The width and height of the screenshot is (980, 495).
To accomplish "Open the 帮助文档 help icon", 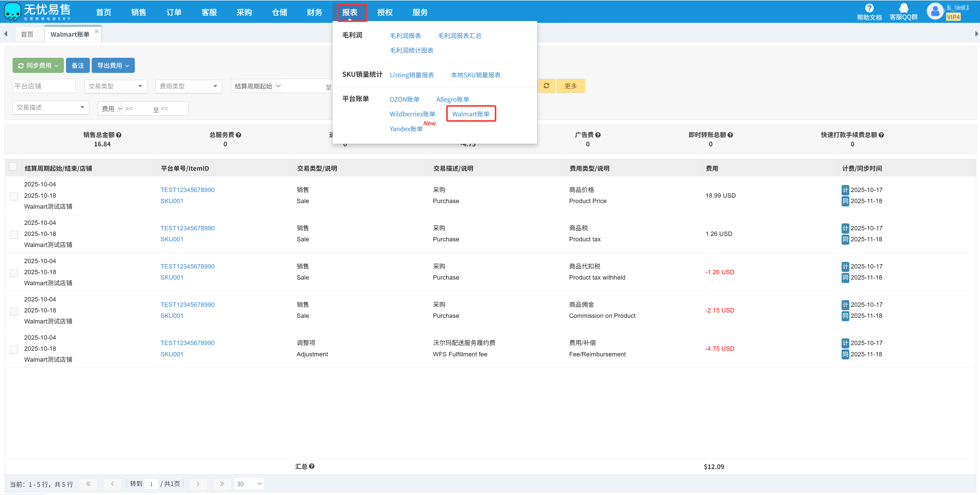I will [869, 8].
